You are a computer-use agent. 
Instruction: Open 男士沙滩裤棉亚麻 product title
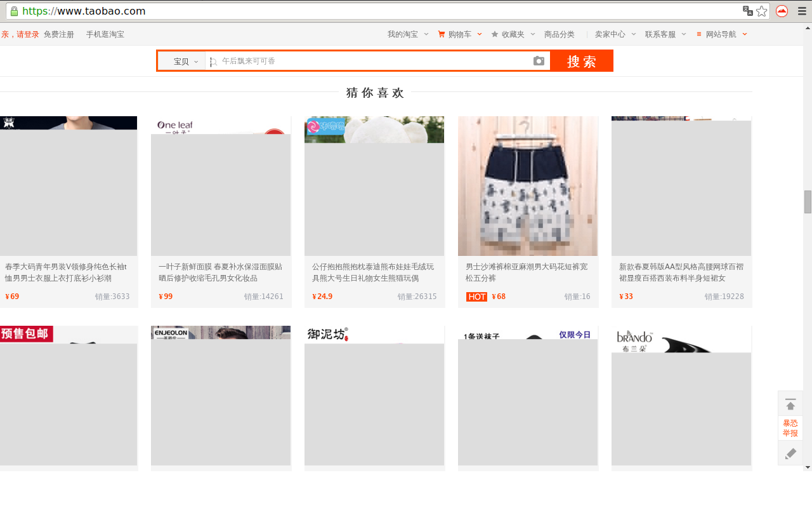pos(527,272)
